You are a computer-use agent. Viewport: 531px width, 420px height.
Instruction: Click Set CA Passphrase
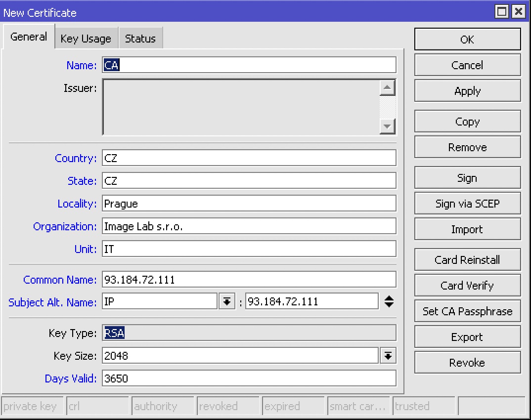tap(467, 311)
